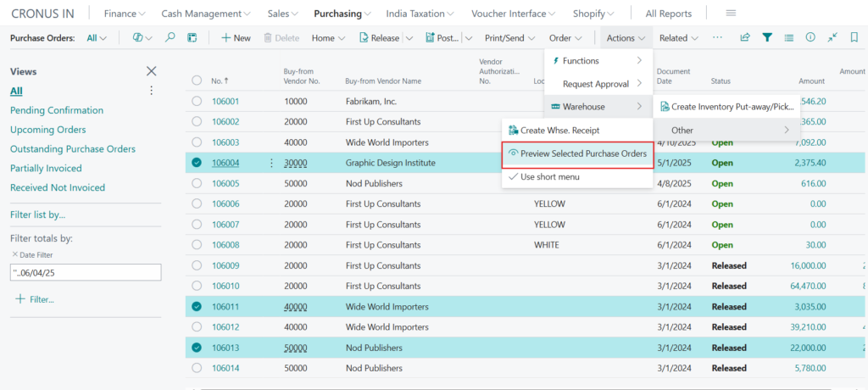Click the search magnifier icon
Viewport: 868px width, 390px height.
click(170, 38)
